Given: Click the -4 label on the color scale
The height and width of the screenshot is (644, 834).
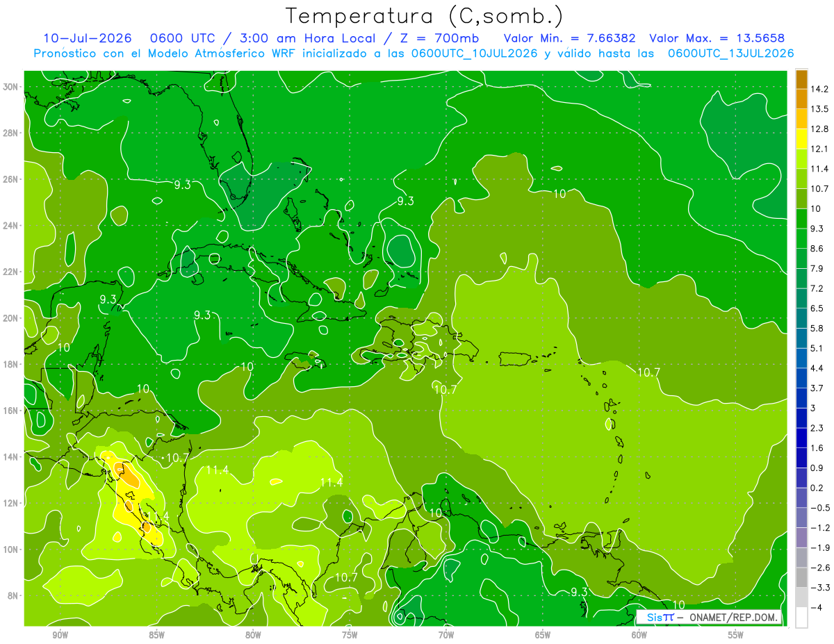Looking at the screenshot, I should click(x=816, y=608).
